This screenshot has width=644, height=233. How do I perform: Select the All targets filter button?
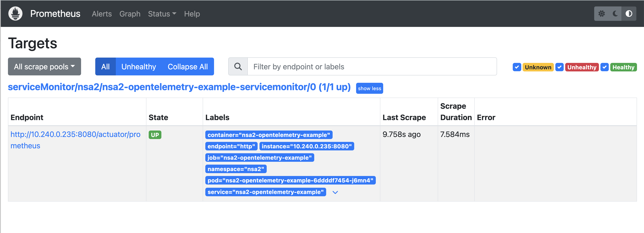click(105, 66)
